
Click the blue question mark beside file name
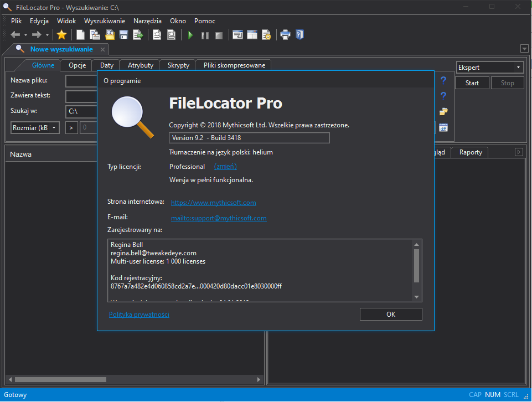[x=443, y=80]
